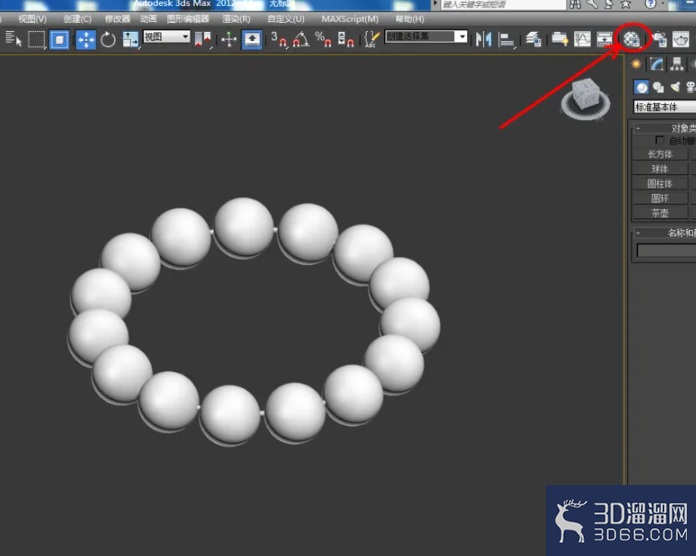Click the wrench Subscription Center icon
The image size is (696, 556).
pos(593,4)
